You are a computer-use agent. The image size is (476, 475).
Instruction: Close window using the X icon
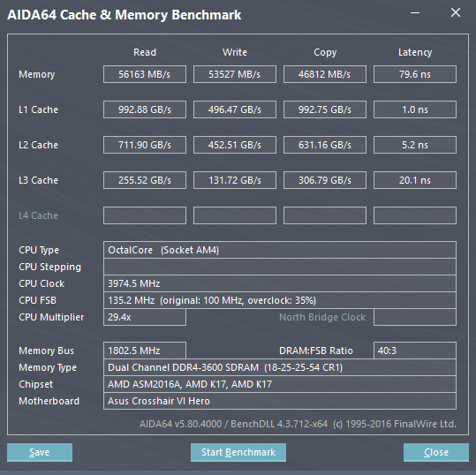click(x=456, y=12)
